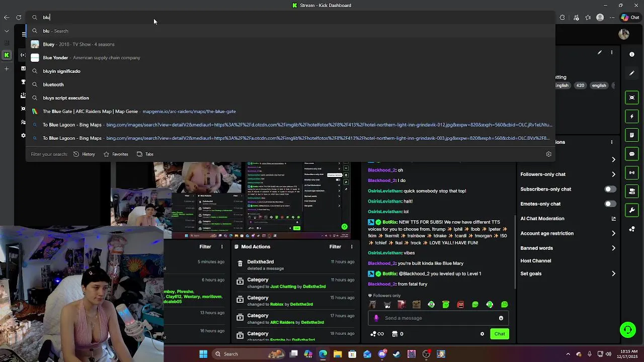Choose 'bluys script execution' suggestion

pos(291,98)
